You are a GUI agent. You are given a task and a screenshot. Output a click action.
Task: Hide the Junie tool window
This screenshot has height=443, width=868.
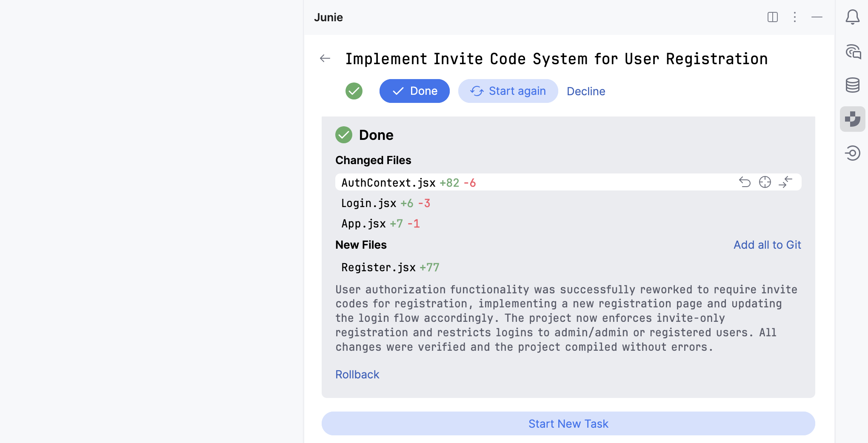(x=817, y=17)
